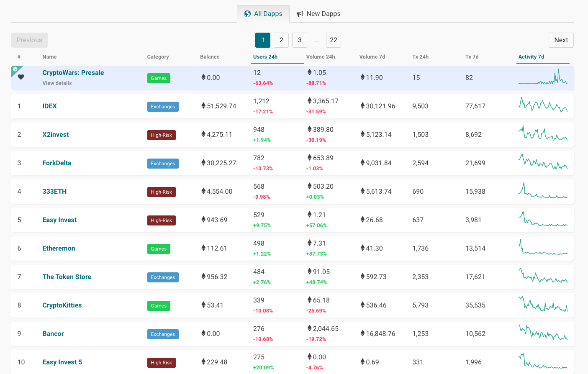Go to page 1
Screen dimensions: 588x374
click(x=263, y=40)
